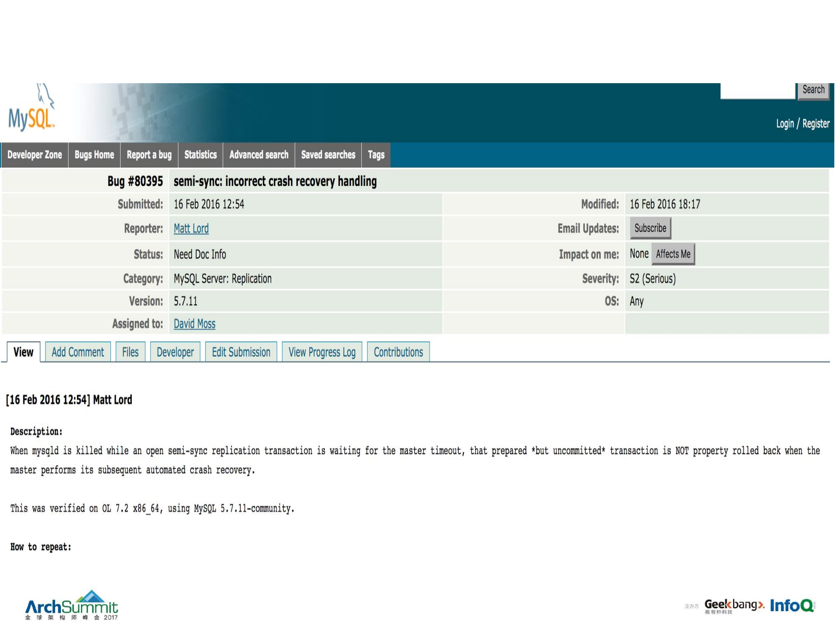Click the Login / Register link
Image resolution: width=840 pixels, height=630 pixels.
[803, 123]
